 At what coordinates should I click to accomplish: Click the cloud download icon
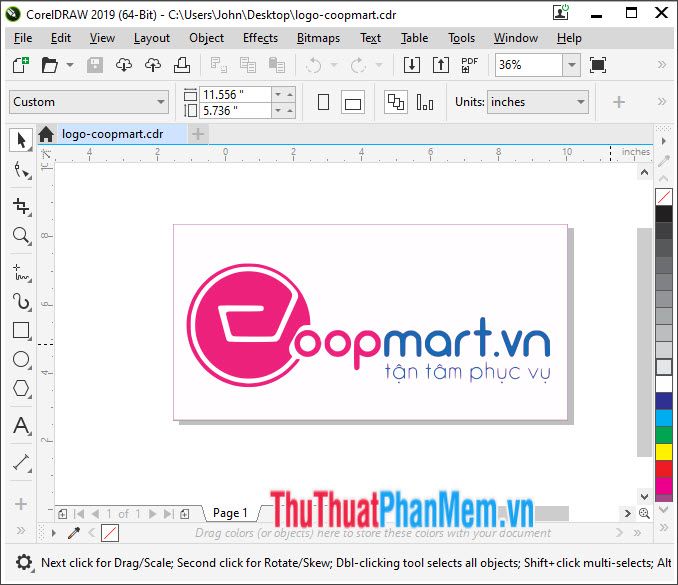[124, 65]
